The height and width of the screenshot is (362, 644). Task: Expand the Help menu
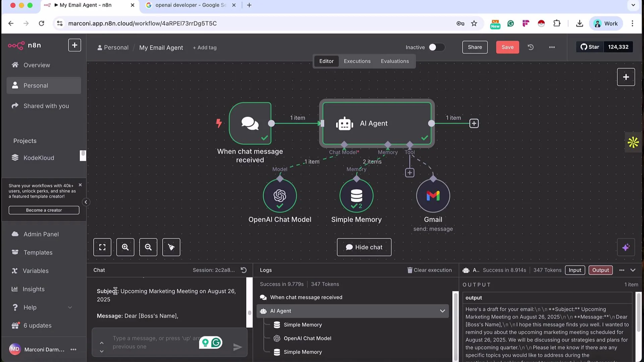(44, 307)
